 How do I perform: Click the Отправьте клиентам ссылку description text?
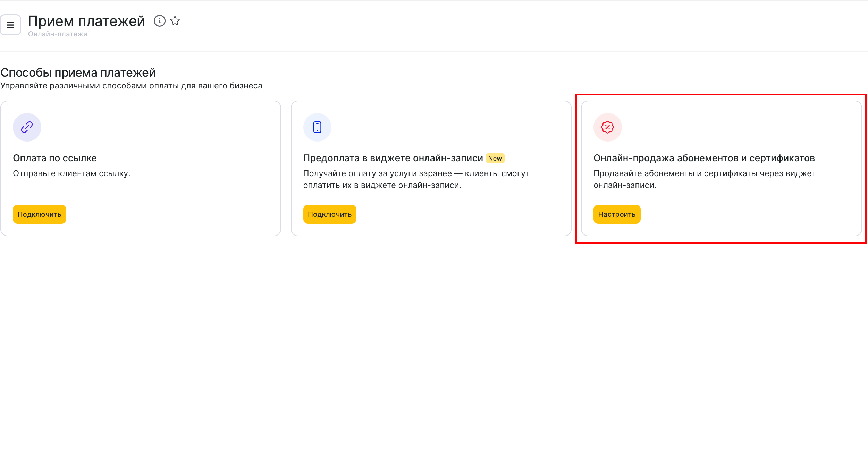point(71,173)
